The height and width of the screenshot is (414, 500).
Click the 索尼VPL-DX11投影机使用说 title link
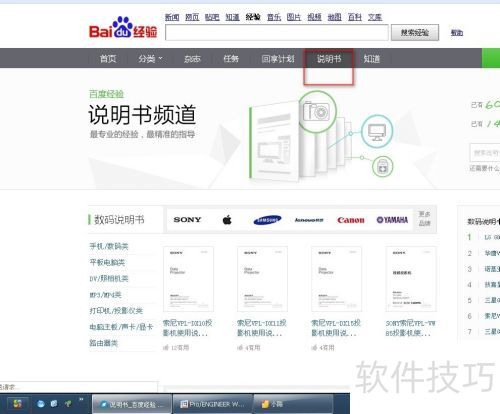262,328
